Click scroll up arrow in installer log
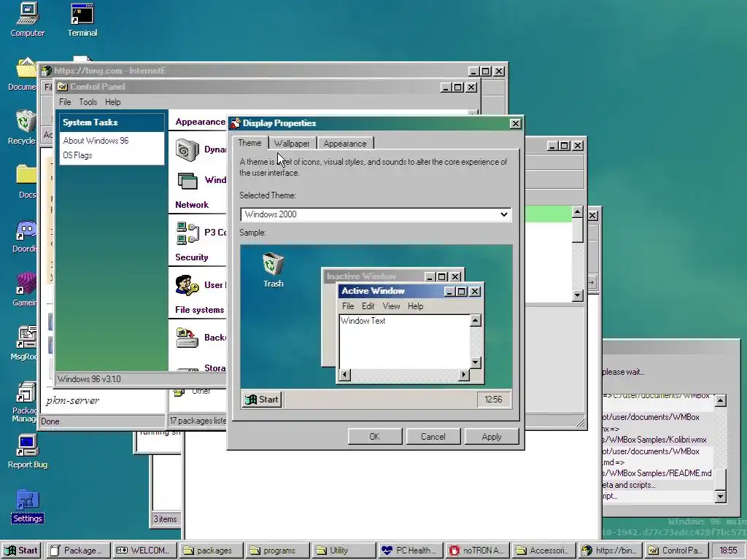Image resolution: width=747 pixels, height=560 pixels. pyautogui.click(x=720, y=400)
